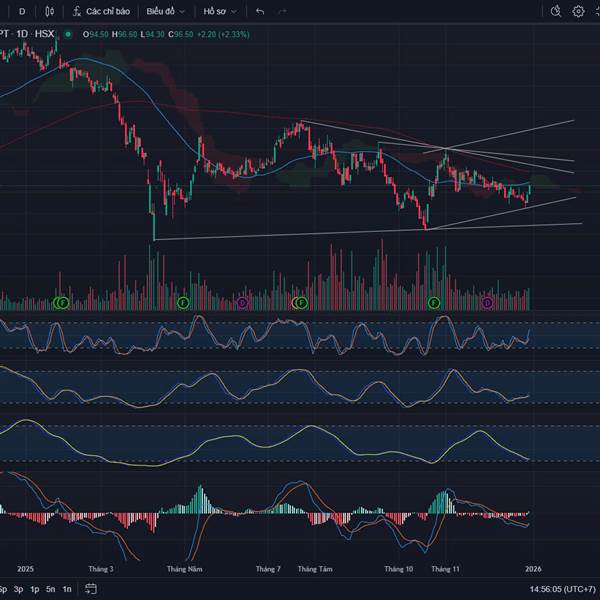Open timezone menu 14:56:05 (UTC+7)
This screenshot has height=600, width=600.
pyautogui.click(x=562, y=589)
